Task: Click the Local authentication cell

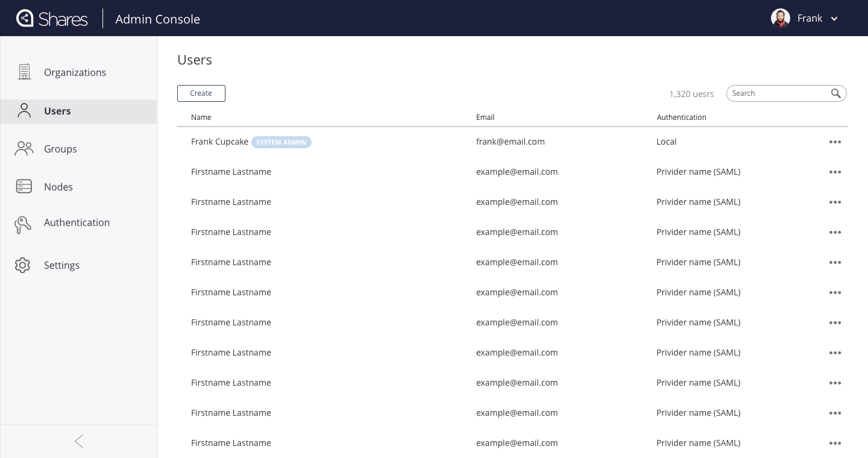Action: pos(667,142)
